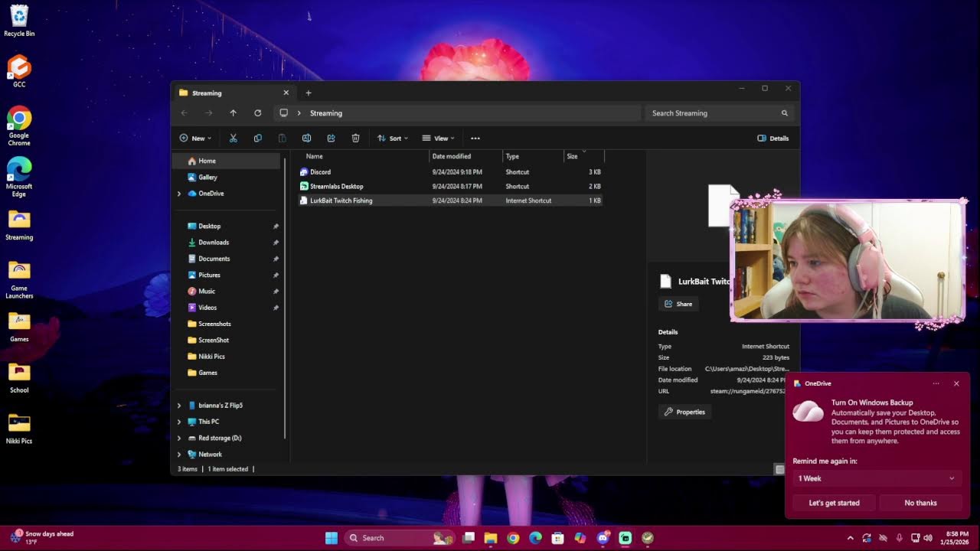Open the See more (three dots) toolbar menu
This screenshot has height=551, width=980.
(475, 139)
